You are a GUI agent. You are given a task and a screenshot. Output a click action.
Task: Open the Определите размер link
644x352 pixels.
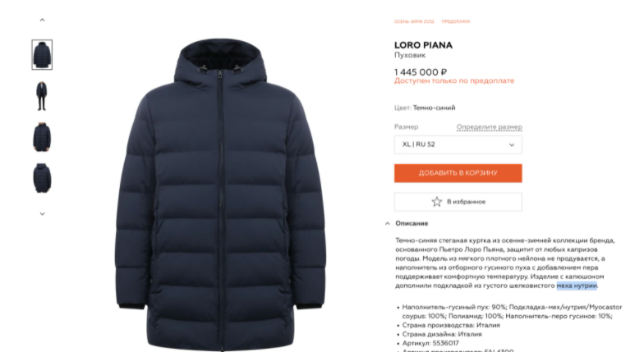490,126
